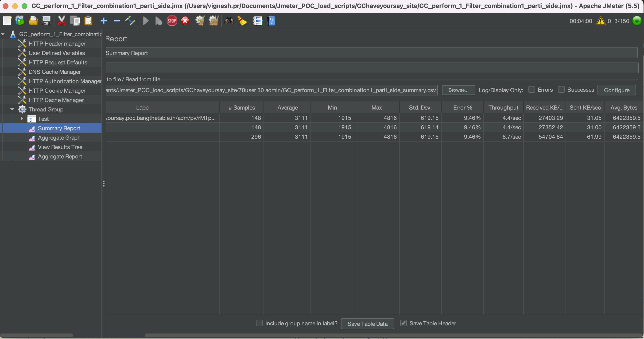
Task: Click the 3/150 active threads counter
Action: click(621, 21)
